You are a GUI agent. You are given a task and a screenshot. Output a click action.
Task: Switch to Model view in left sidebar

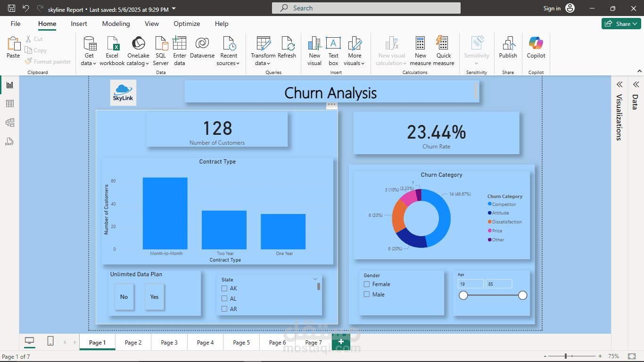coord(9,123)
